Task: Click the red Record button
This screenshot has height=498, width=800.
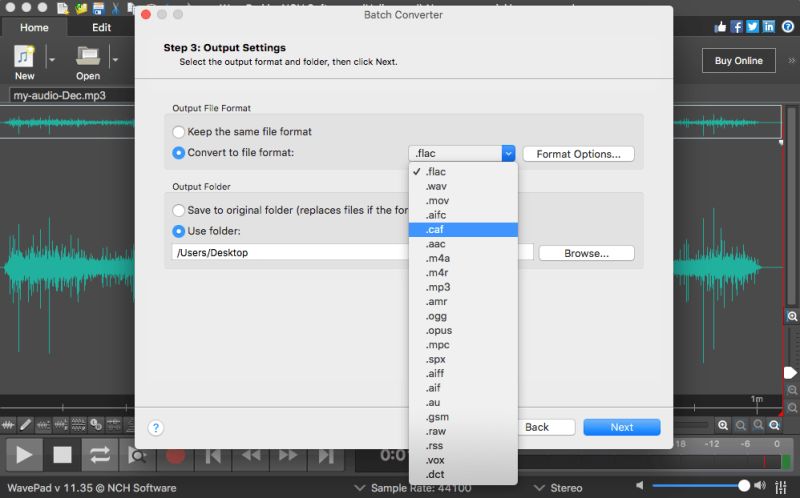Action: pyautogui.click(x=176, y=456)
